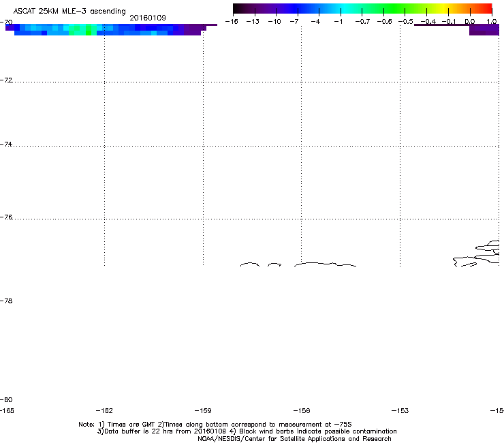Click the 'Data buffer is 22 hrs' note
The image size is (504, 443).
pyautogui.click(x=247, y=431)
